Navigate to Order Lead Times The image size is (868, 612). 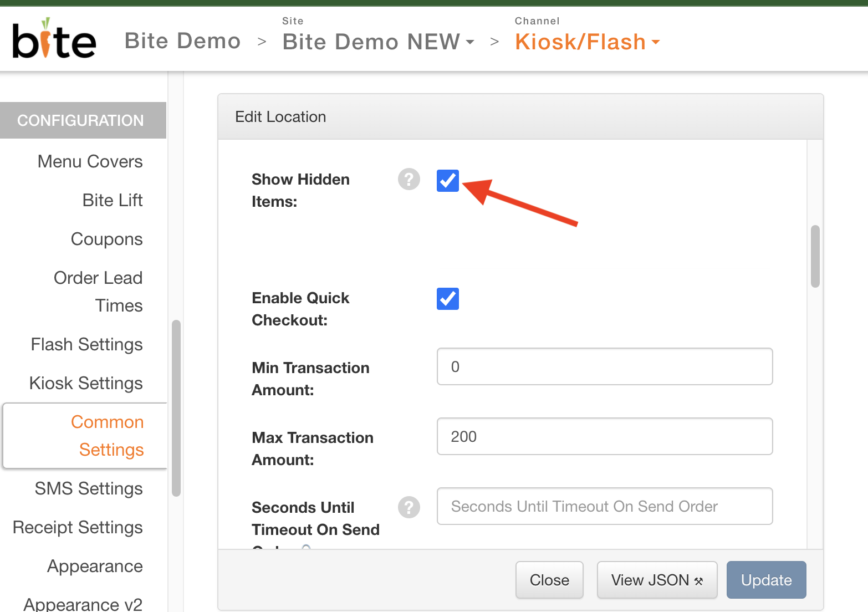pyautogui.click(x=98, y=291)
